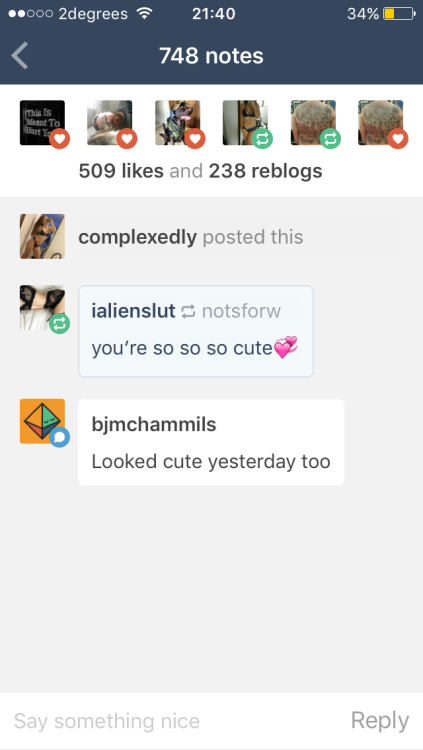
Task: Tap the reblog badge on ialienslut's avatar
Action: click(59, 324)
